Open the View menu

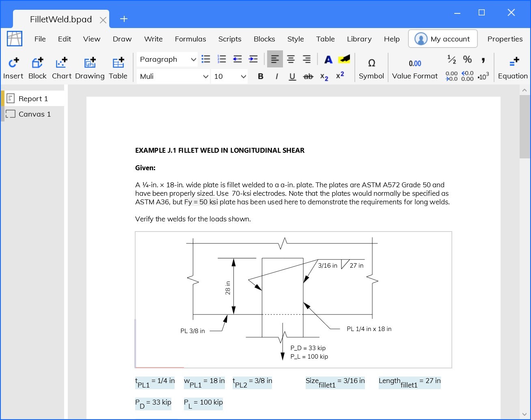(x=92, y=39)
